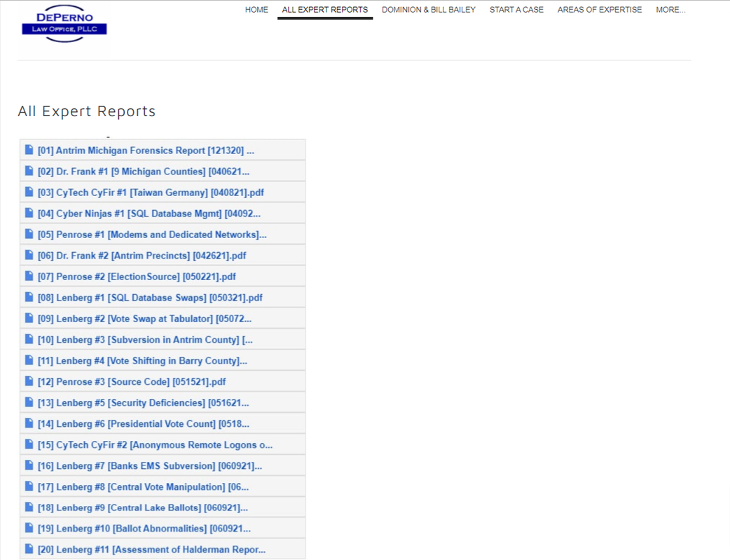Click file icon for [06] Dr. Frank #2
This screenshot has width=730, height=560.
point(29,255)
